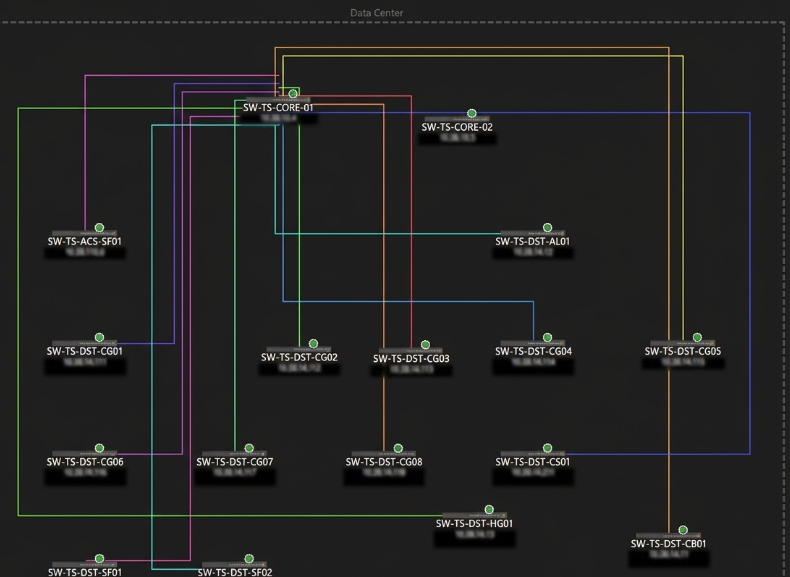Click green status dot above SW-TS-DST-HG01
The height and width of the screenshot is (577, 790).
(x=489, y=510)
